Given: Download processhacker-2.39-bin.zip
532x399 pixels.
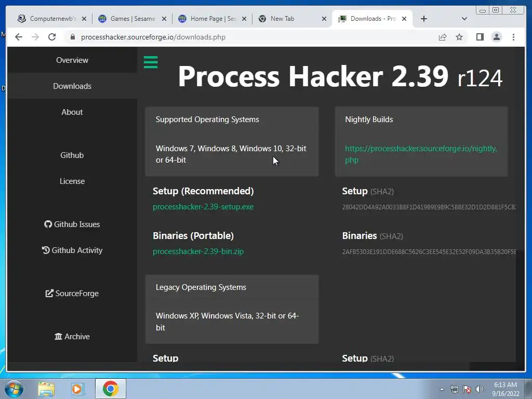Looking at the screenshot, I should coord(198,251).
